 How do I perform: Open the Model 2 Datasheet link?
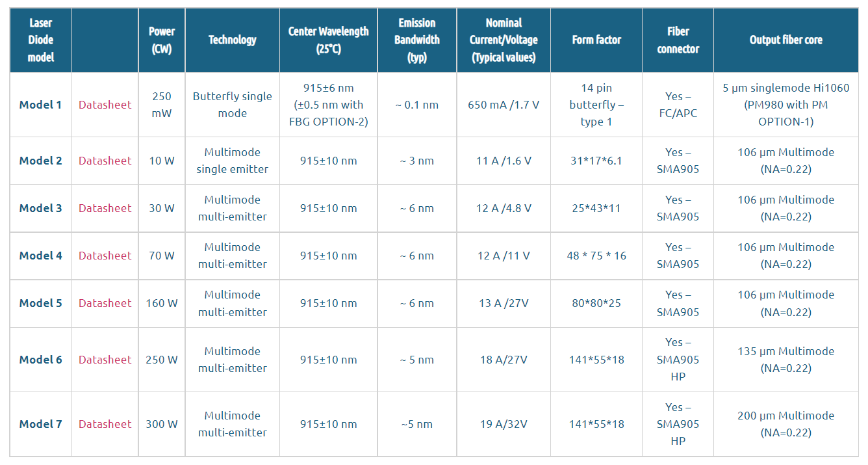[x=105, y=161]
